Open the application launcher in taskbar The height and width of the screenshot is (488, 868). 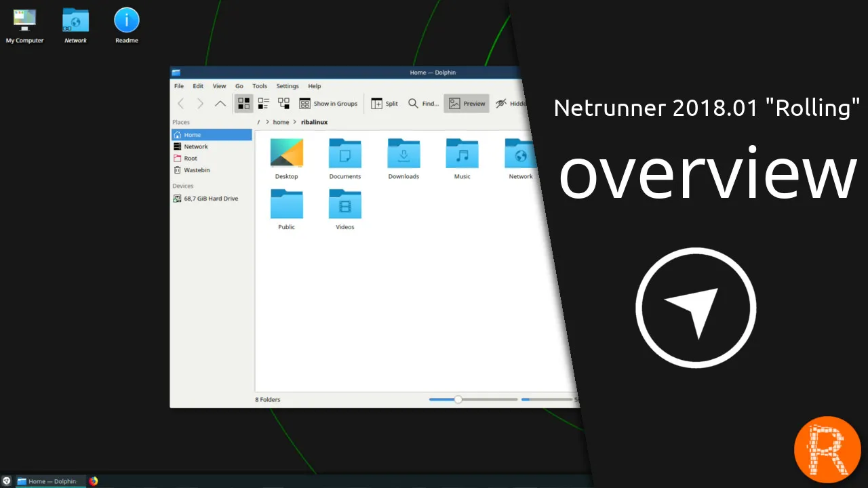pos(7,481)
